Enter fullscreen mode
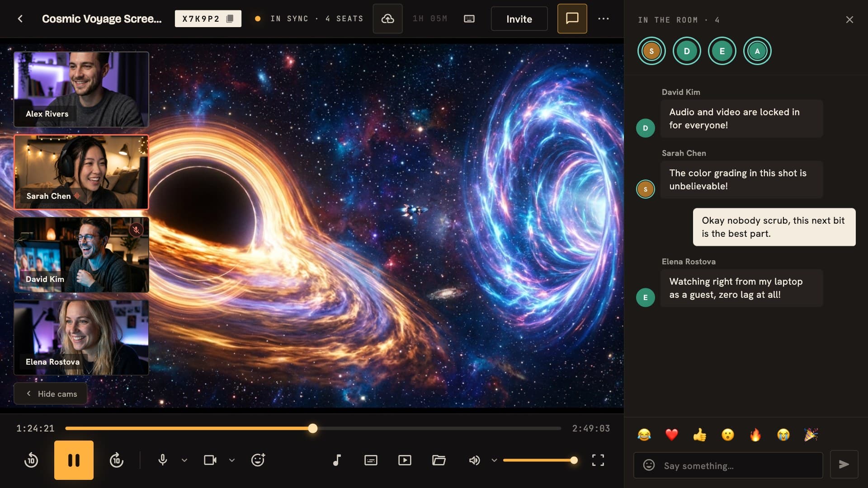This screenshot has height=488, width=868. (598, 460)
